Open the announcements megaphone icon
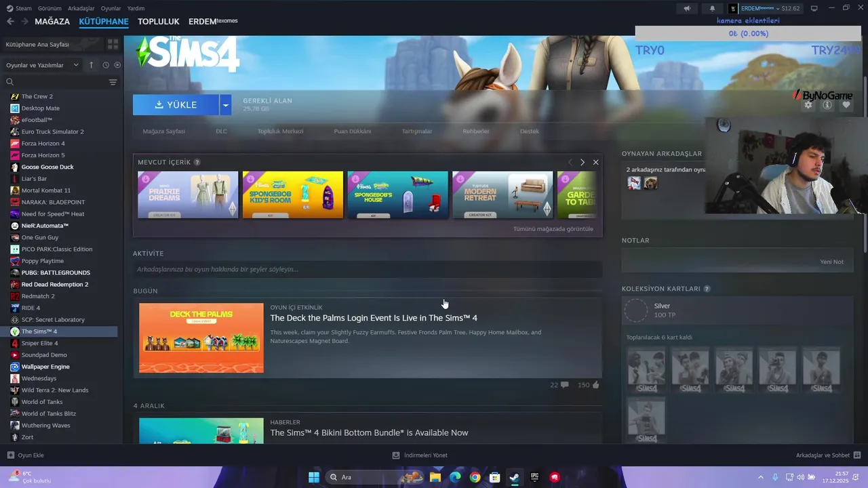Image resolution: width=868 pixels, height=488 pixels. point(687,8)
